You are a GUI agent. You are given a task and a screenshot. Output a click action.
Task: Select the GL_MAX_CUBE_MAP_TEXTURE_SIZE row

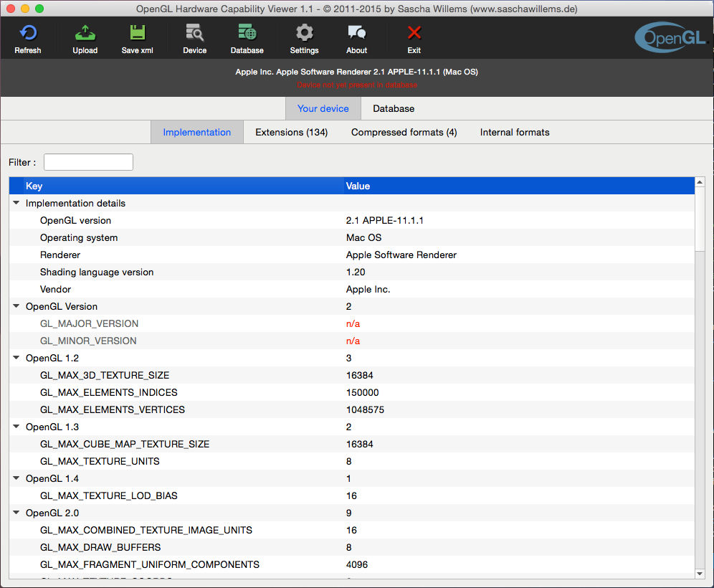(351, 444)
